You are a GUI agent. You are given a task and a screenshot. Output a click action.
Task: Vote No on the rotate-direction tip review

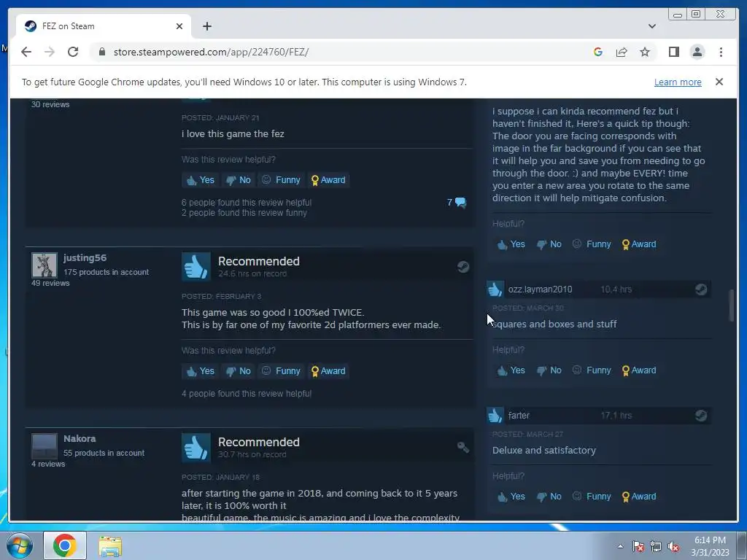point(549,244)
